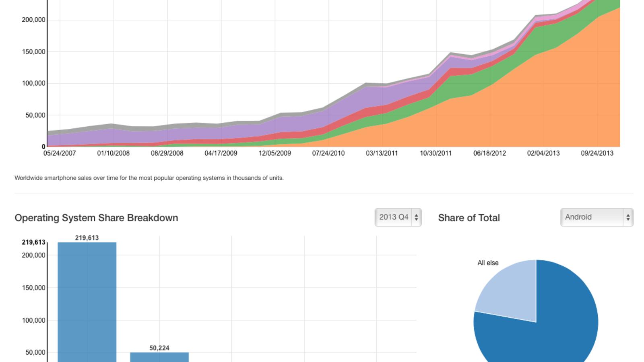Image resolution: width=644 pixels, height=362 pixels.
Task: Click the 05/24/2007 x-axis date label
Action: pos(60,153)
